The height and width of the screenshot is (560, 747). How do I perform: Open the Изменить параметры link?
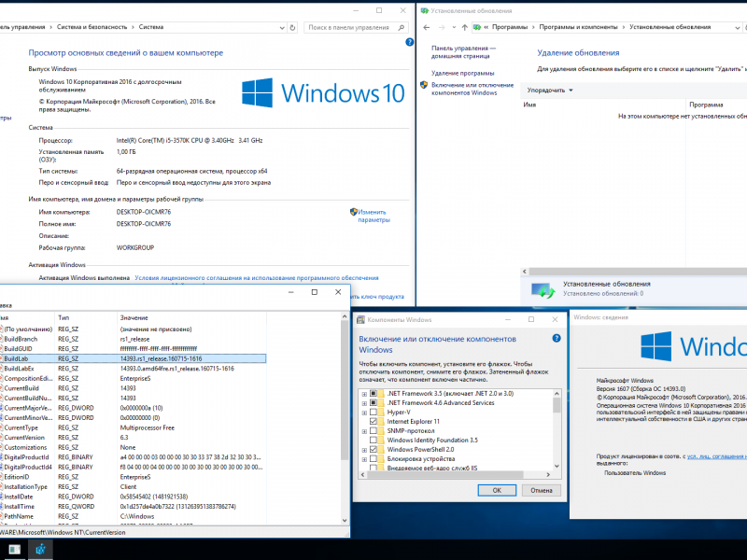coord(373,216)
